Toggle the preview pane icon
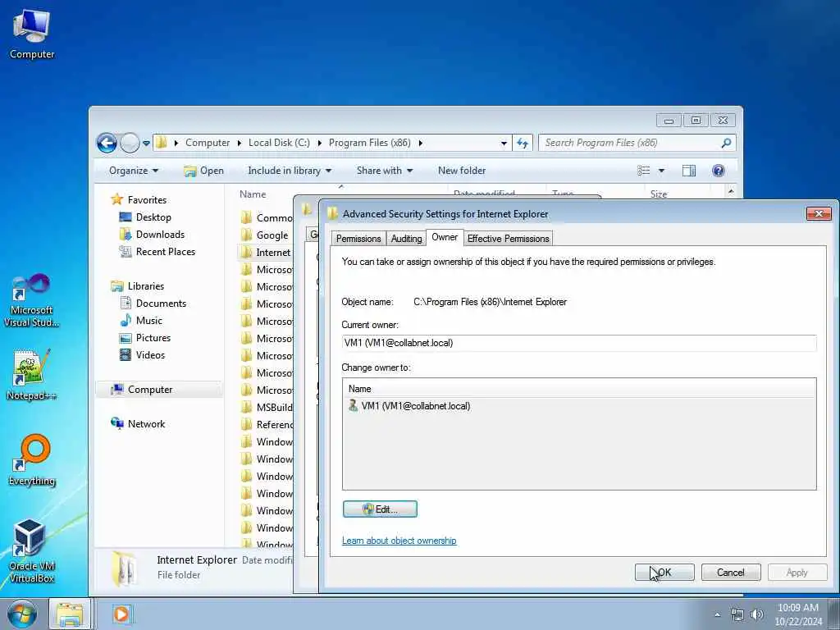This screenshot has height=630, width=840. [x=689, y=171]
